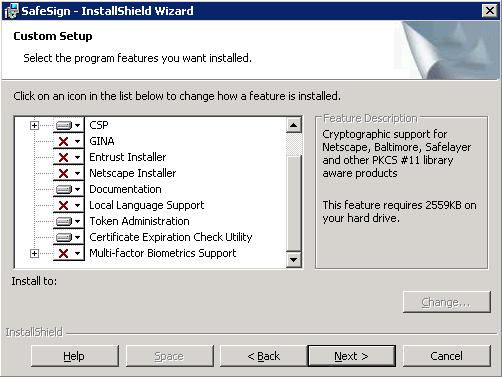Screen dimensions: 502x377
Task: Select the Token Administration feature label
Action: click(139, 221)
